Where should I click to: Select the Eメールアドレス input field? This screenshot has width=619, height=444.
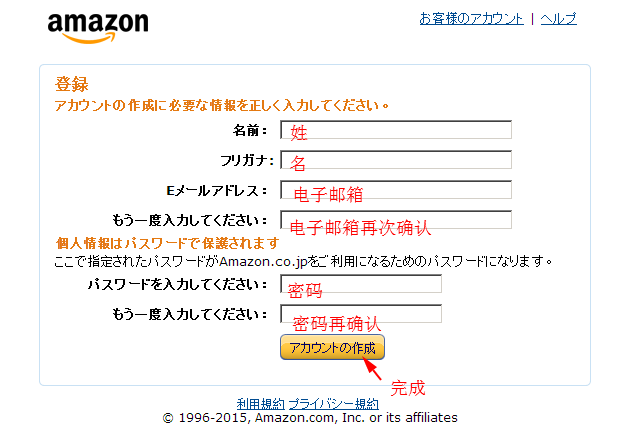click(396, 190)
